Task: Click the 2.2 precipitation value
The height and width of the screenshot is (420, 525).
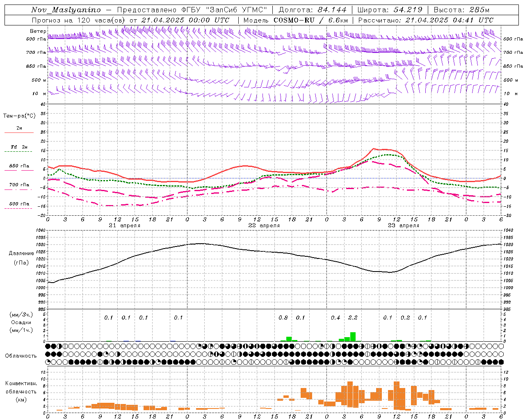Action: [353, 318]
